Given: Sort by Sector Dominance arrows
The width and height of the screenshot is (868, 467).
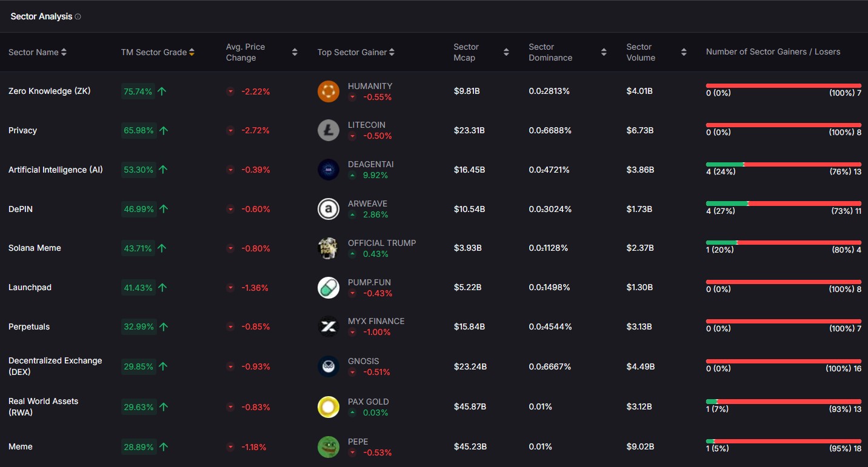Looking at the screenshot, I should (604, 52).
